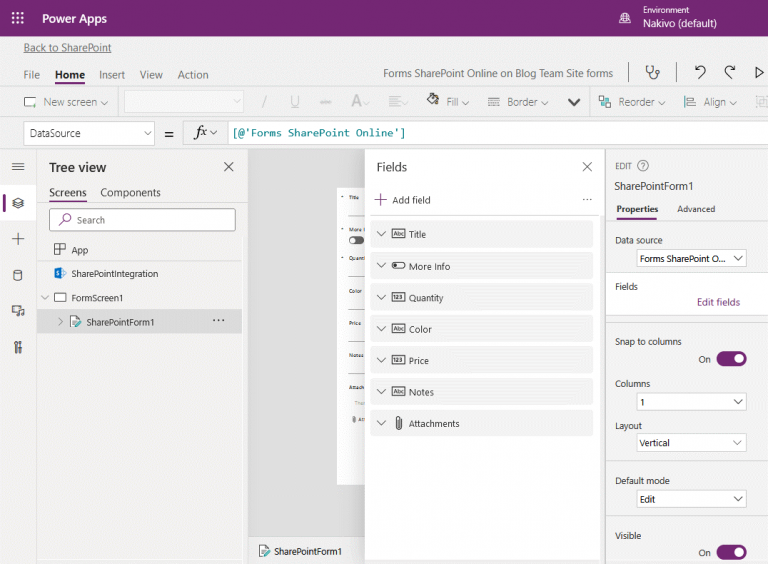
Task: Open the Media sidebar icon
Action: click(x=18, y=311)
